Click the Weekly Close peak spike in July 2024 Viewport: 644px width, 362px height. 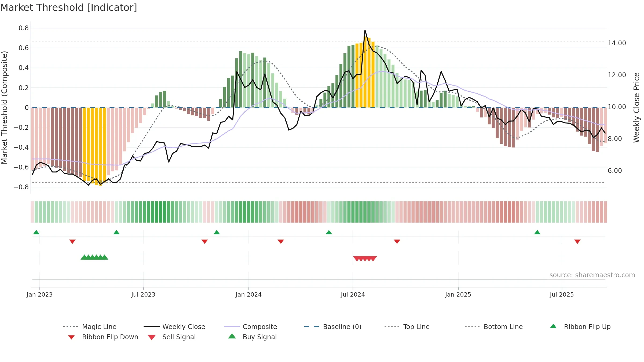pyautogui.click(x=365, y=31)
